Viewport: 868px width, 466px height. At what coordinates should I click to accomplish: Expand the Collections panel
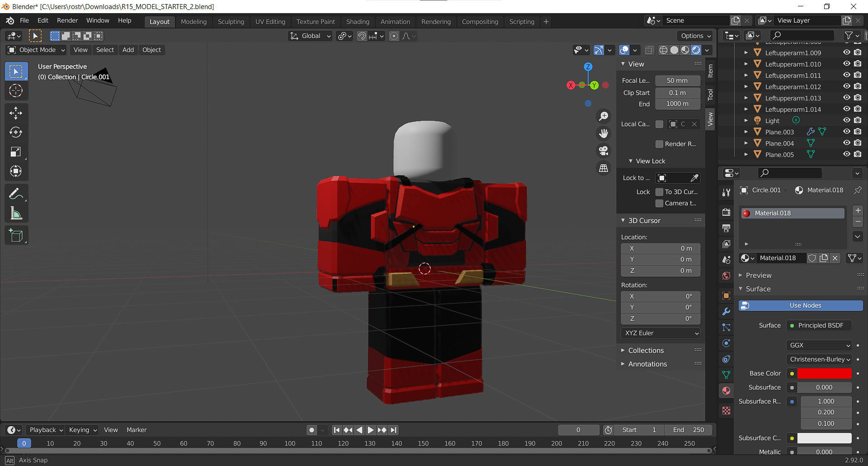click(x=646, y=351)
